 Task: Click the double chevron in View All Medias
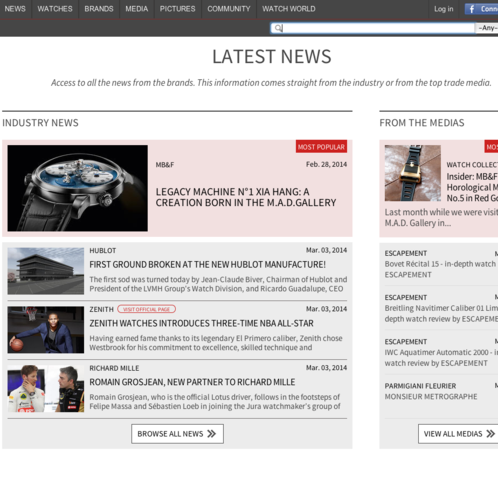(491, 434)
